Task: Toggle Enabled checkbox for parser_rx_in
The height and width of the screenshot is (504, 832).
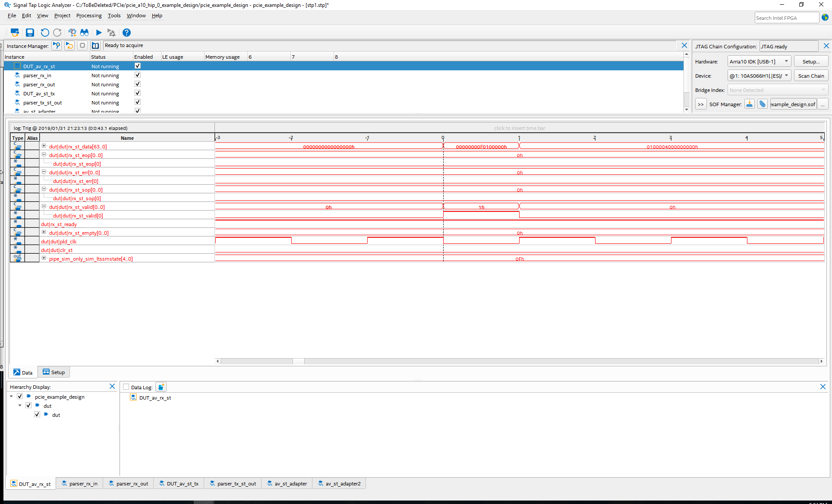Action: [x=138, y=75]
